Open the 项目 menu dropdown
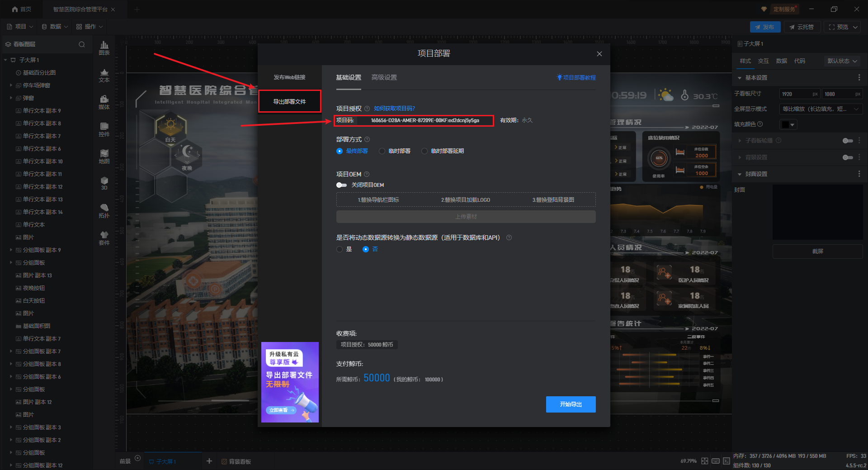Screen dimensions: 868x470 19,27
